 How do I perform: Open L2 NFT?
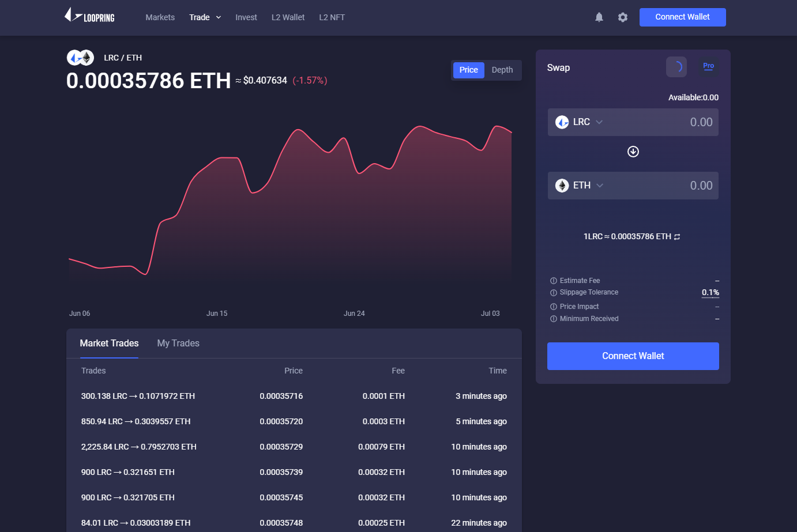tap(332, 17)
